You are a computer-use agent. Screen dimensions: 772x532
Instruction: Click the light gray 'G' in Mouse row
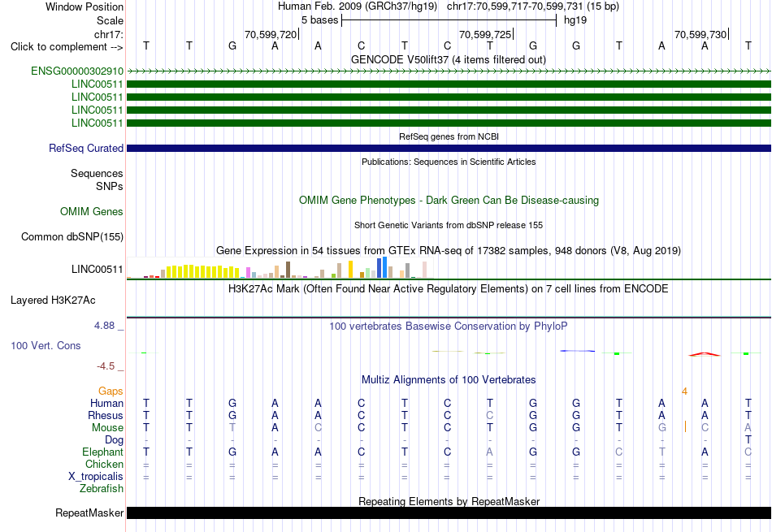tap(662, 428)
